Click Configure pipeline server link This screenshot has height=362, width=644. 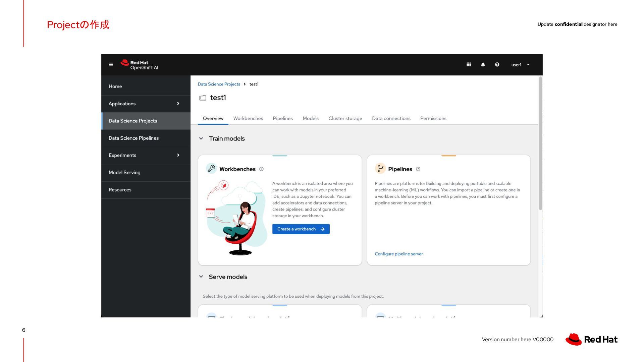[398, 254]
